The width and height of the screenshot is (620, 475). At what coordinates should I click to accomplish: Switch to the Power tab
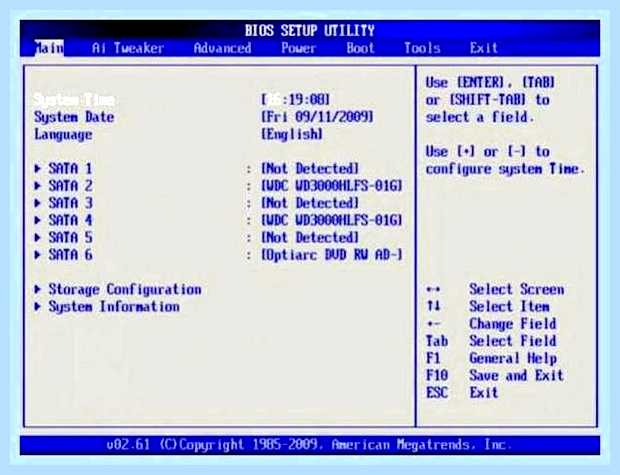point(299,48)
